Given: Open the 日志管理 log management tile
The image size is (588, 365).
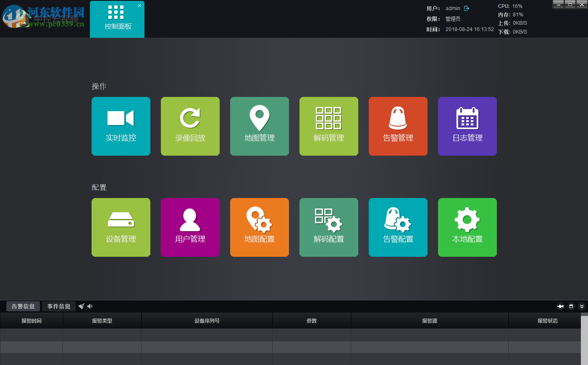Looking at the screenshot, I should (467, 126).
